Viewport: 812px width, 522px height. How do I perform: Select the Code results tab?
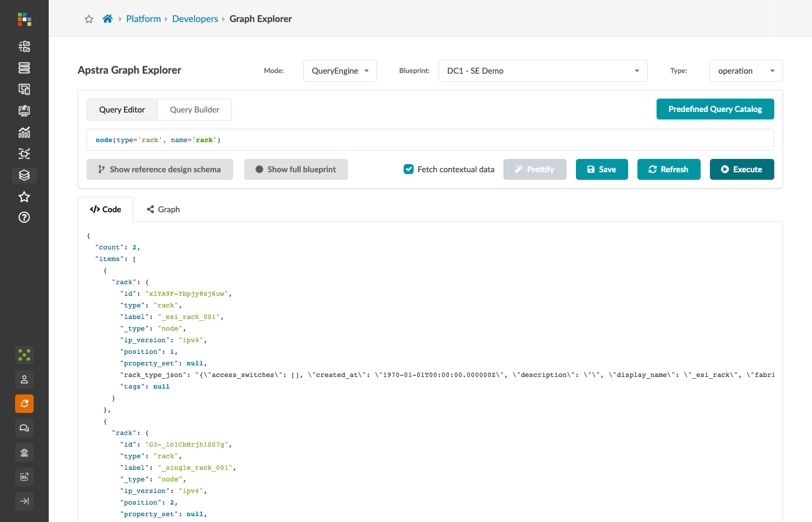point(106,209)
